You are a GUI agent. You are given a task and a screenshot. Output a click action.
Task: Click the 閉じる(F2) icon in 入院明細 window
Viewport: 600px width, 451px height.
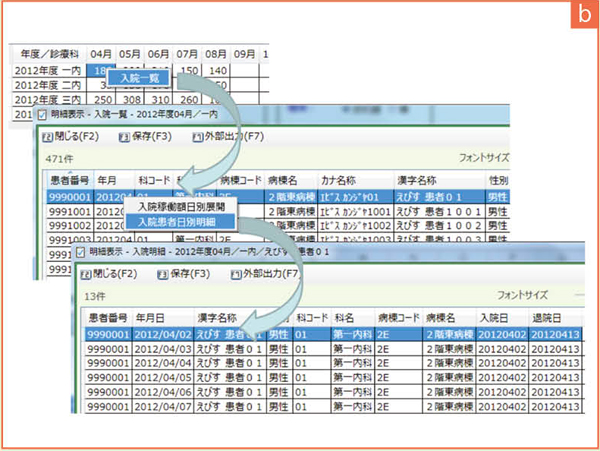pos(87,273)
